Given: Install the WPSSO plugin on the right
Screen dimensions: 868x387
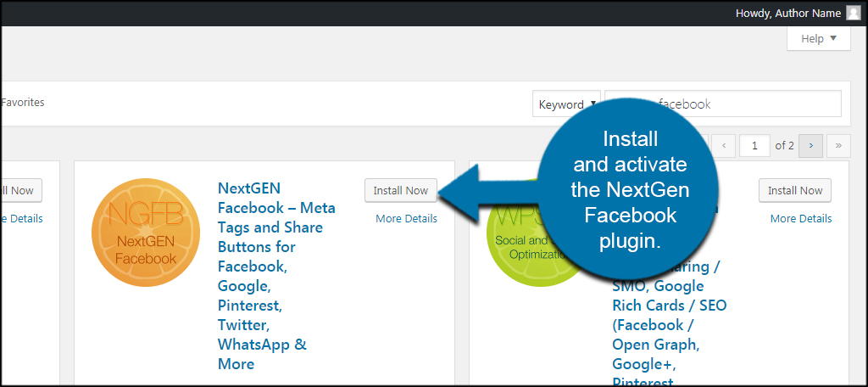Looking at the screenshot, I should [x=795, y=190].
